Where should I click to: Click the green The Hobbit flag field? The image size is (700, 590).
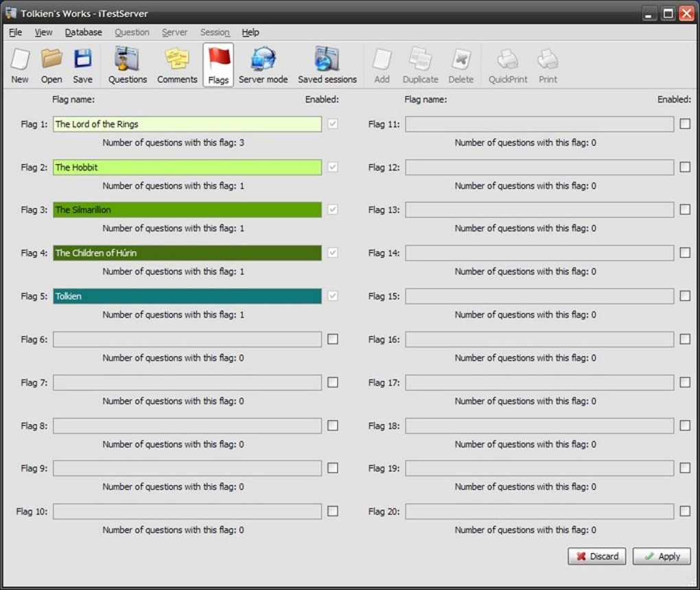(187, 167)
